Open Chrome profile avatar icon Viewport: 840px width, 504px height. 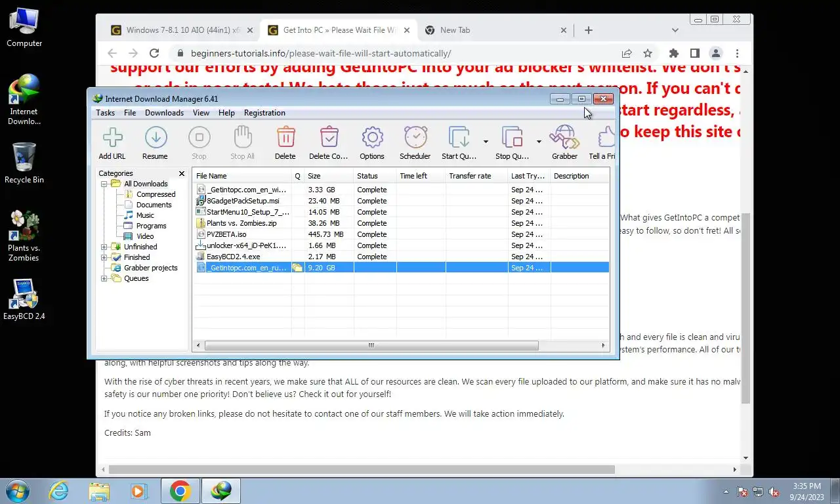(716, 54)
